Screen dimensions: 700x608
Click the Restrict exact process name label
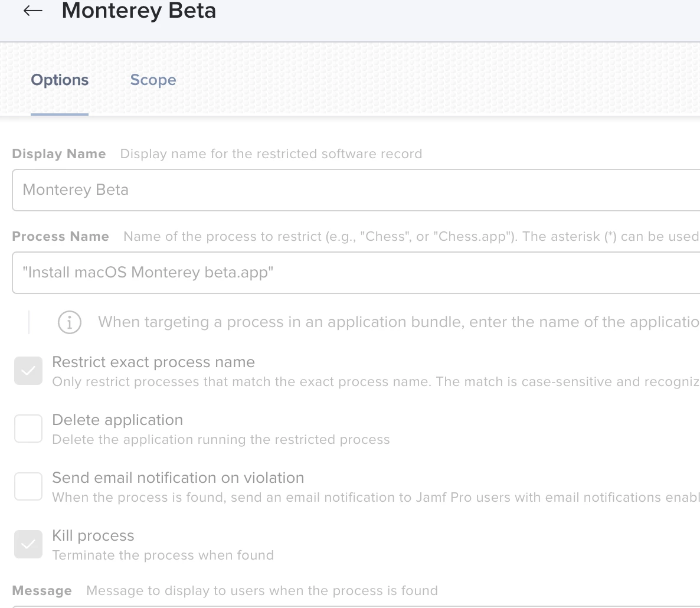153,362
